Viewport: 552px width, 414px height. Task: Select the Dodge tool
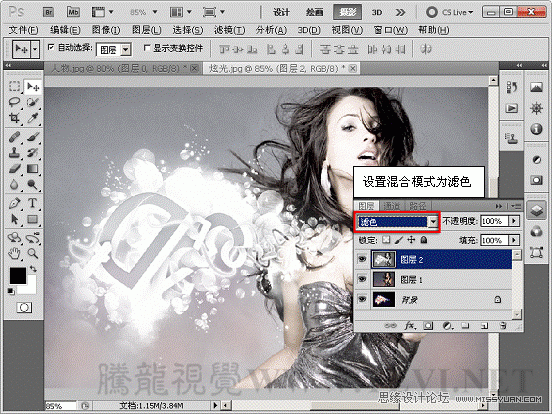33,184
